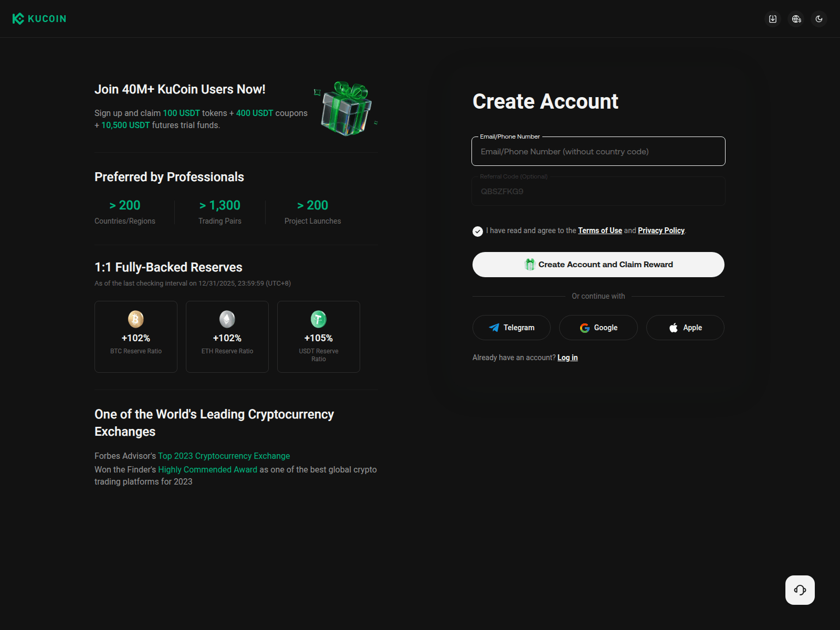
Task: Click the 'Preferred by Professionals' heading
Action: 169,177
